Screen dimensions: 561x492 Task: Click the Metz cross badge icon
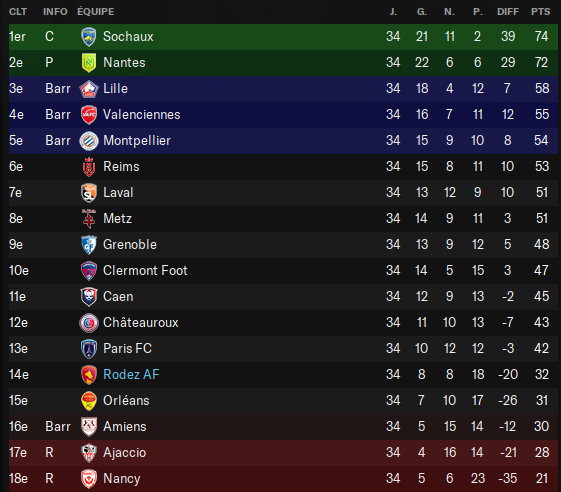point(89,219)
